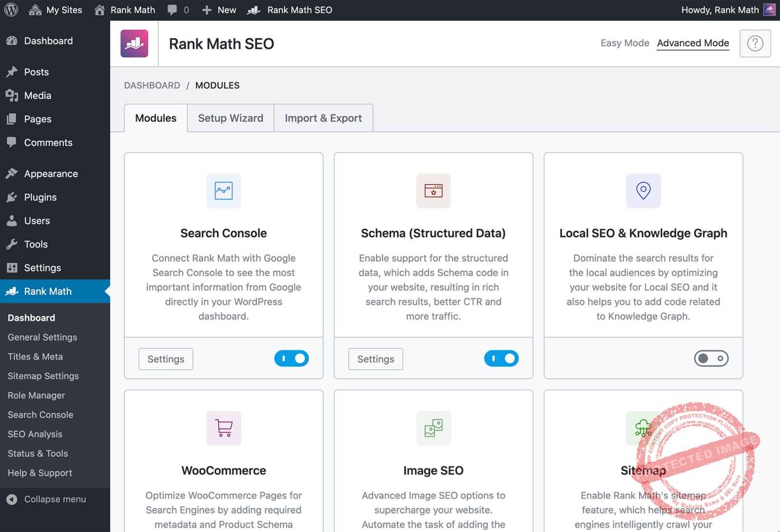
Task: Click the Dashboard gauge icon in sidebar
Action: coord(12,41)
